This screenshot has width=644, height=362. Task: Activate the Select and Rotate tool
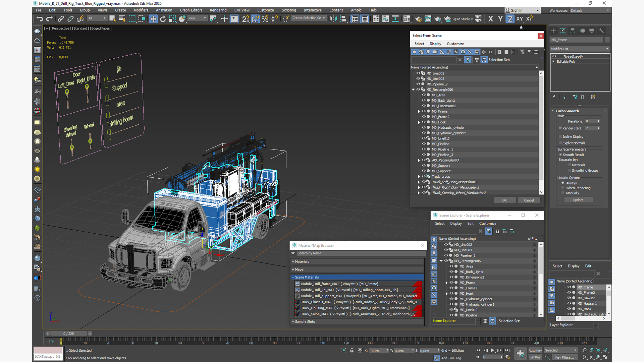[x=163, y=19]
